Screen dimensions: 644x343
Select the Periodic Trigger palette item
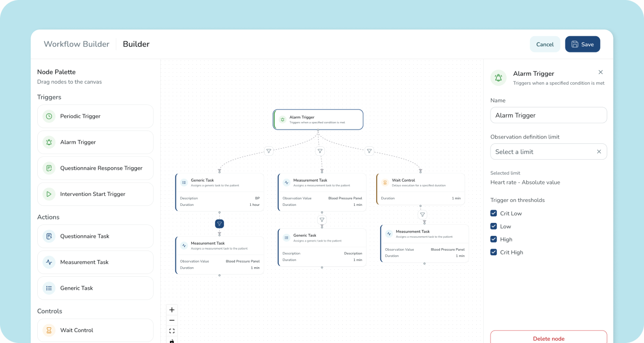(x=95, y=116)
